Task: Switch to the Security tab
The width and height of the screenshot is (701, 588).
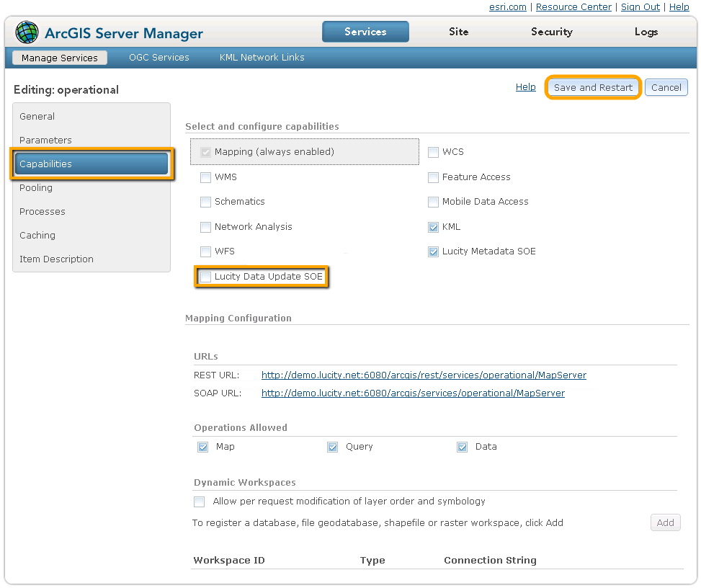Action: (x=552, y=32)
